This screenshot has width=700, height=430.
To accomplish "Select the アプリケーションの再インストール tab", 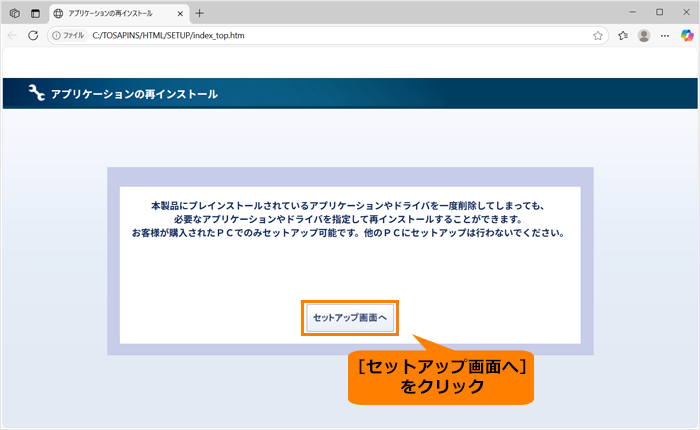I will 119,13.
